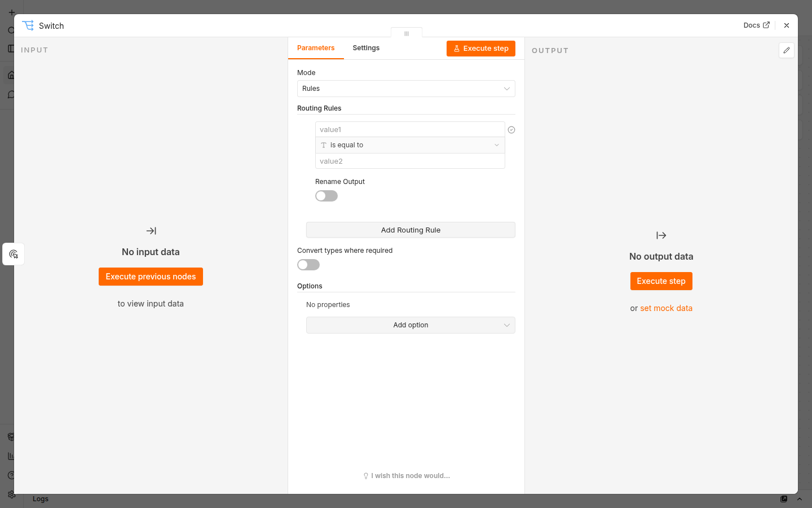Open the help question-mark icon in sidebar
This screenshot has height=508, width=812.
coord(11,475)
